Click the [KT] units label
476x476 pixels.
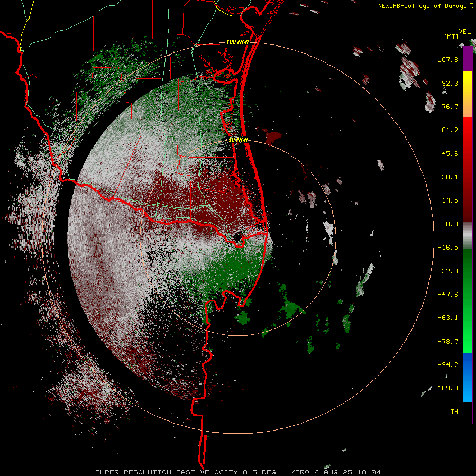[452, 36]
